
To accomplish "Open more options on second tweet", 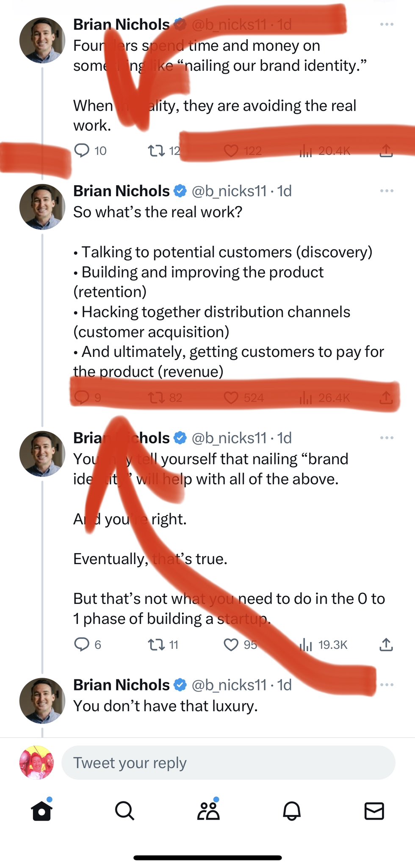I will click(x=387, y=191).
